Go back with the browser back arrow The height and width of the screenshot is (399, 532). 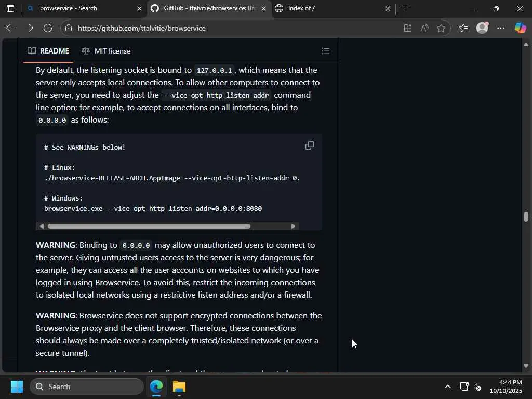click(10, 28)
